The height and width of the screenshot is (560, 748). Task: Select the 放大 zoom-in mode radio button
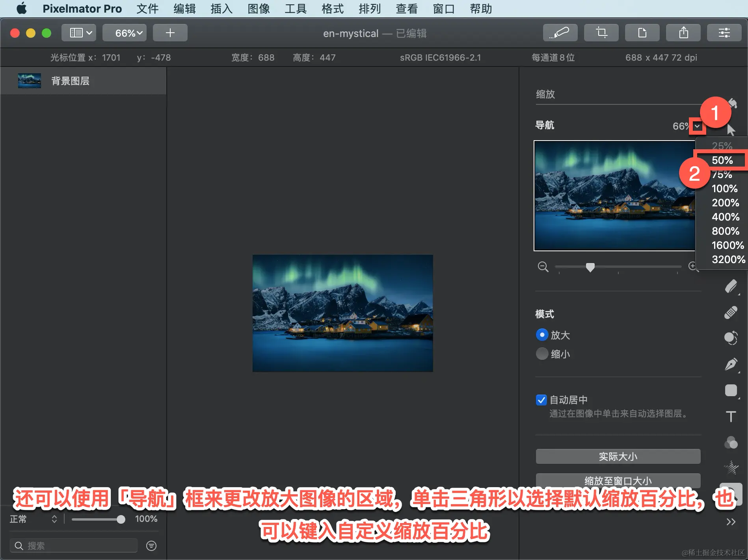coord(542,335)
